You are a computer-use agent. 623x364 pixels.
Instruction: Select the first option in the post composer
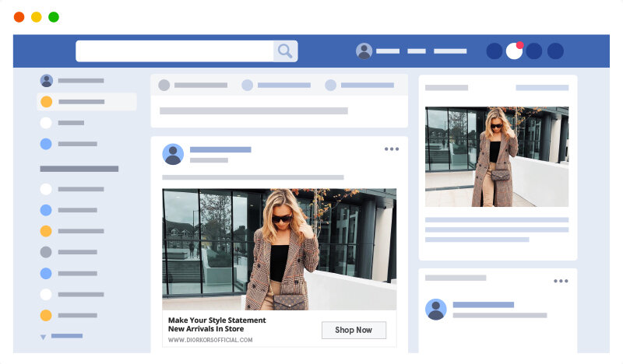tap(193, 86)
